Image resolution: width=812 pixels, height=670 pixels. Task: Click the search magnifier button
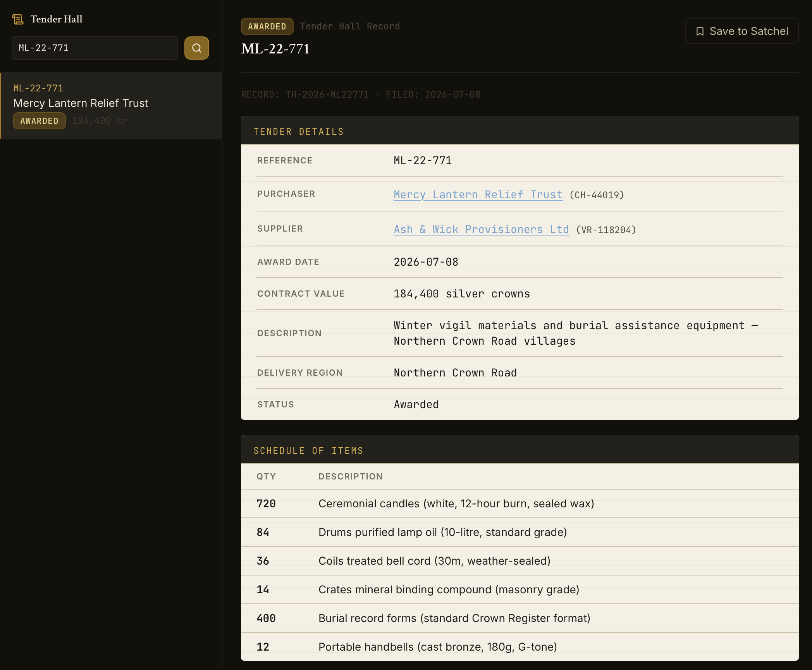click(x=197, y=48)
